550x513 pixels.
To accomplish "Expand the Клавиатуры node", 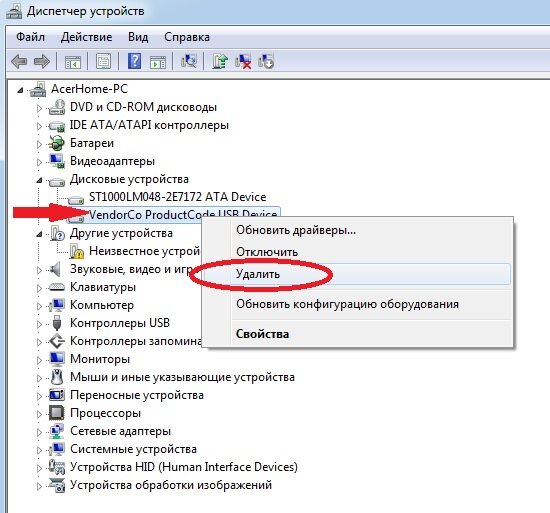I will point(40,288).
